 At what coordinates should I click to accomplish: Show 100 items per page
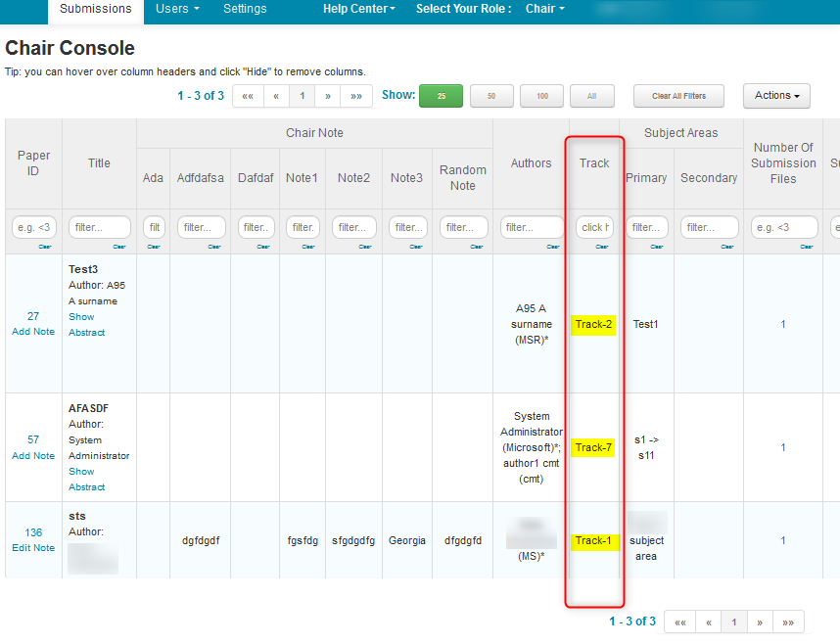click(x=541, y=96)
